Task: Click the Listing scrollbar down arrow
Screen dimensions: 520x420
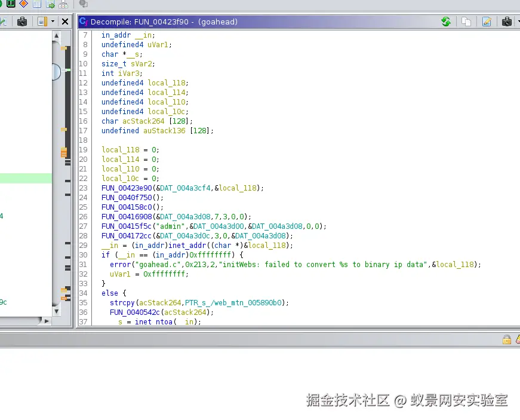Action: coord(56,311)
